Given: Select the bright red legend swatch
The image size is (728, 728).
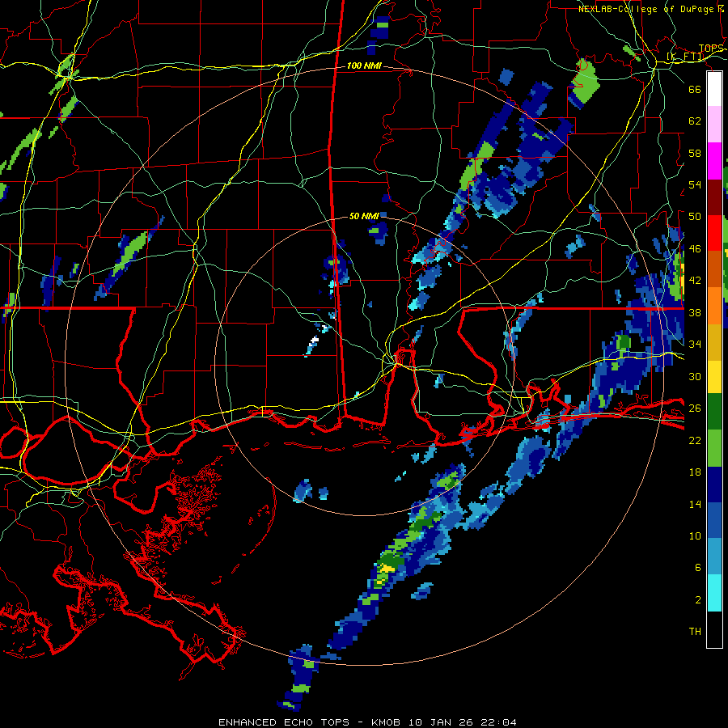Looking at the screenshot, I should pyautogui.click(x=714, y=233).
